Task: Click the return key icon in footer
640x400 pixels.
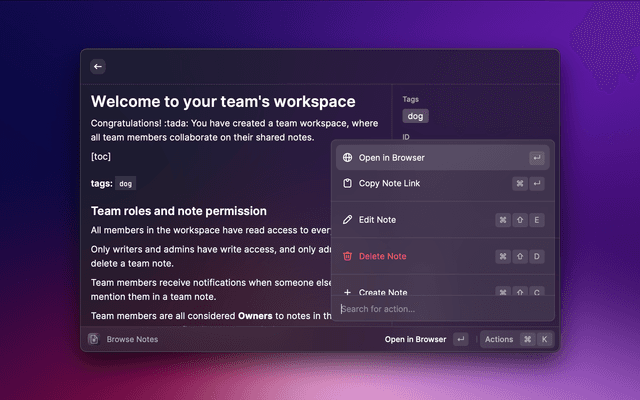Action: click(x=460, y=339)
